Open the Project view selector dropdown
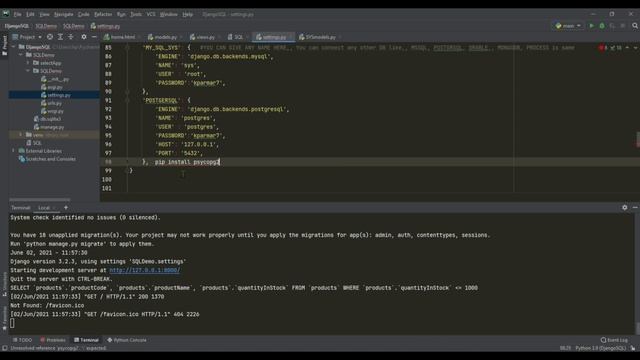Image resolution: width=640 pixels, height=360 pixels. pyautogui.click(x=27, y=37)
